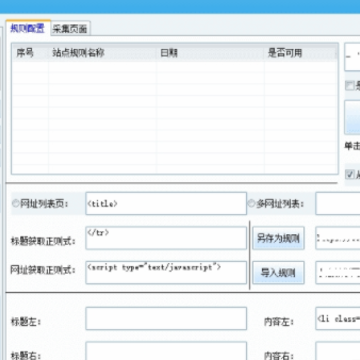Click the 标题获取正则式 field containing </tr>
This screenshot has height=360, width=360.
coord(166,238)
